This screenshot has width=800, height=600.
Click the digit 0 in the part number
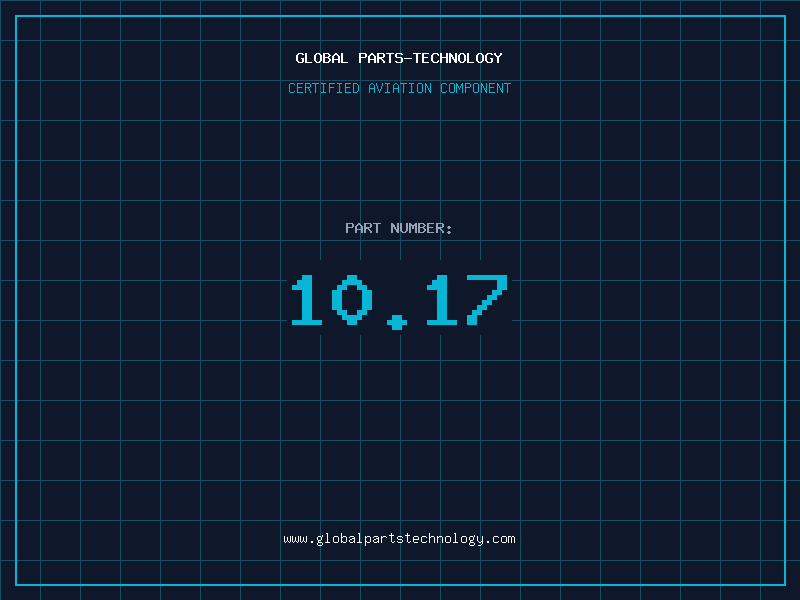click(352, 300)
